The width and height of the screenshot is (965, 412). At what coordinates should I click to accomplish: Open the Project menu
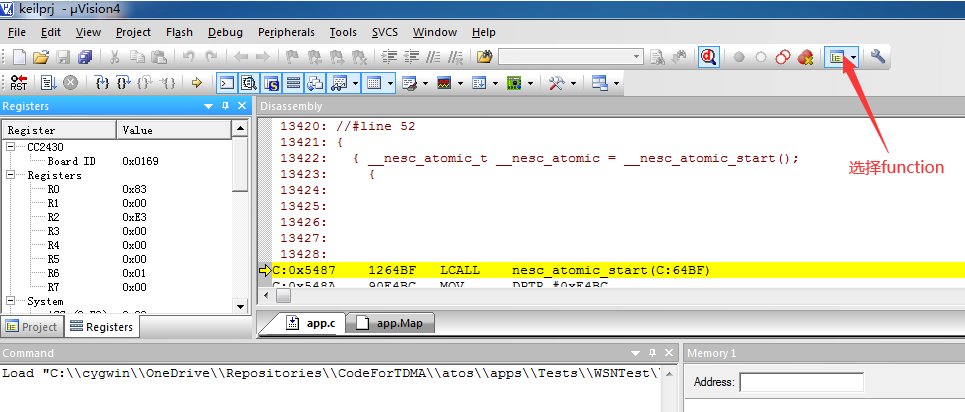pos(133,32)
